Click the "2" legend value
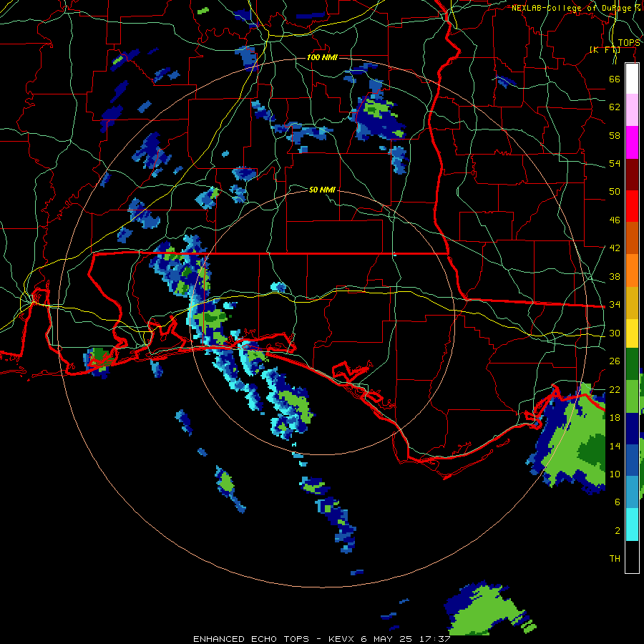 pos(617,531)
